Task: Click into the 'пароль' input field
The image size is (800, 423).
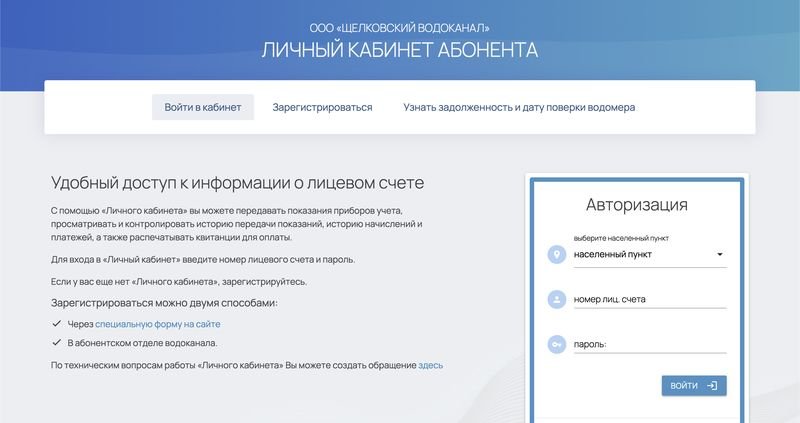Action: [x=649, y=345]
